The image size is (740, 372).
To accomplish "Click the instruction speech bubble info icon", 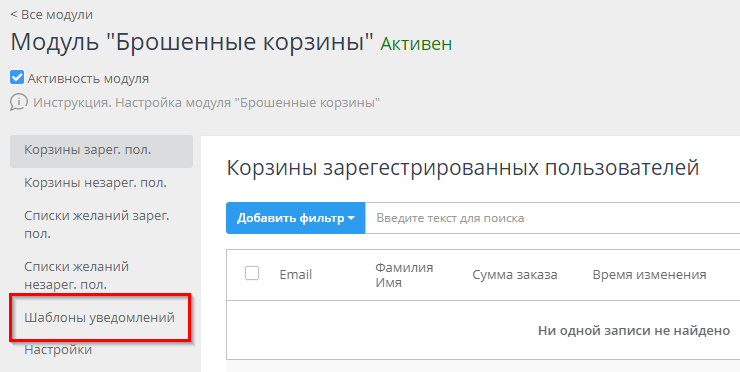I will point(18,102).
